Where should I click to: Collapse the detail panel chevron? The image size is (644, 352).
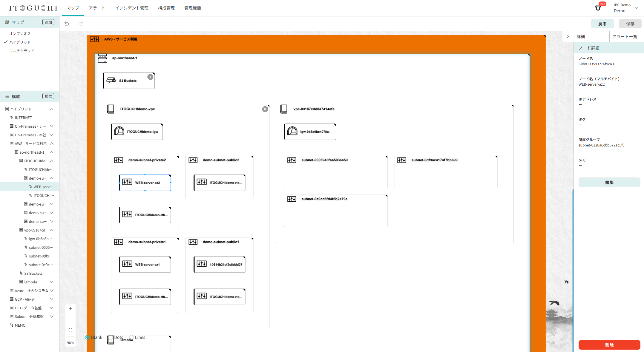click(568, 36)
